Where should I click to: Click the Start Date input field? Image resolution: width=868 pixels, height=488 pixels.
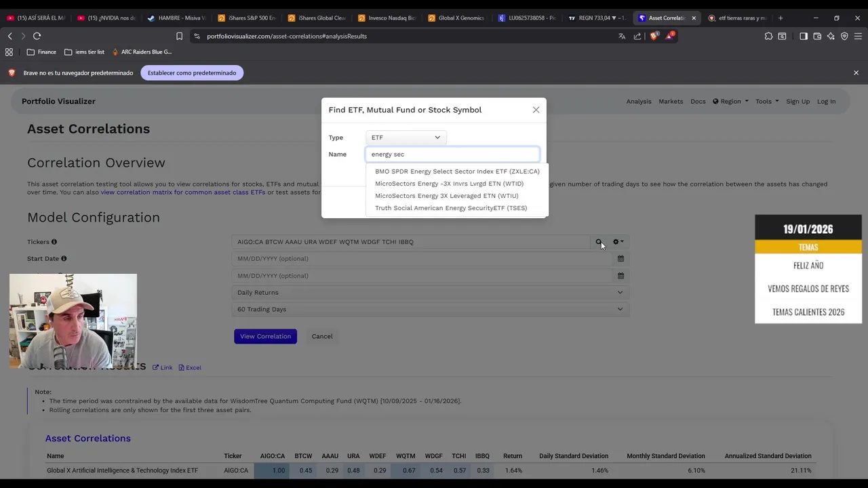[x=422, y=259]
